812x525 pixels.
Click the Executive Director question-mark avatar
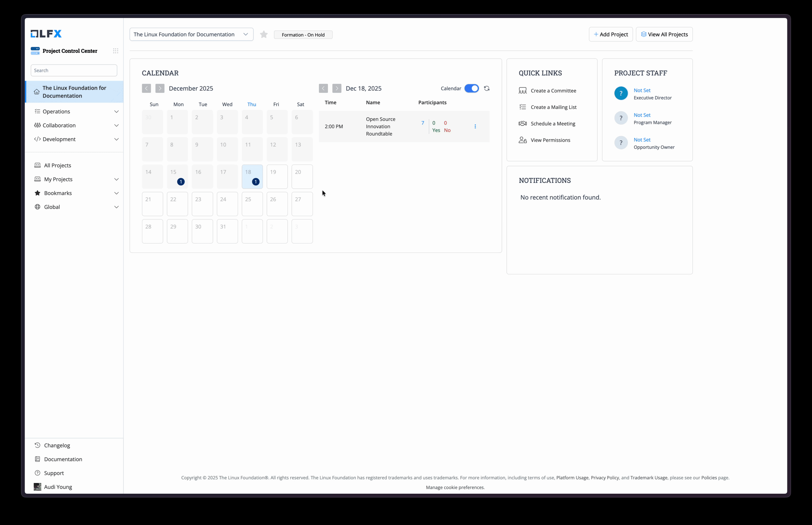pos(621,93)
